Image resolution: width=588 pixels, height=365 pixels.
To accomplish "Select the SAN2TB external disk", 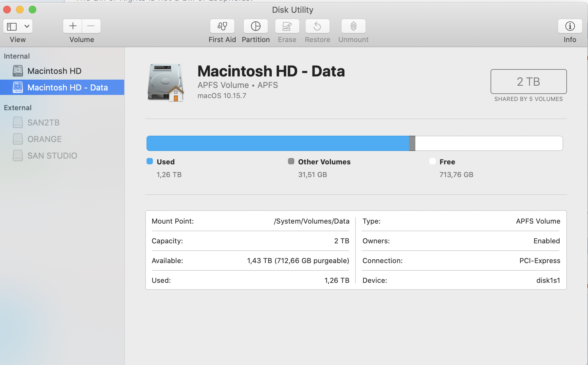I will (x=62, y=123).
